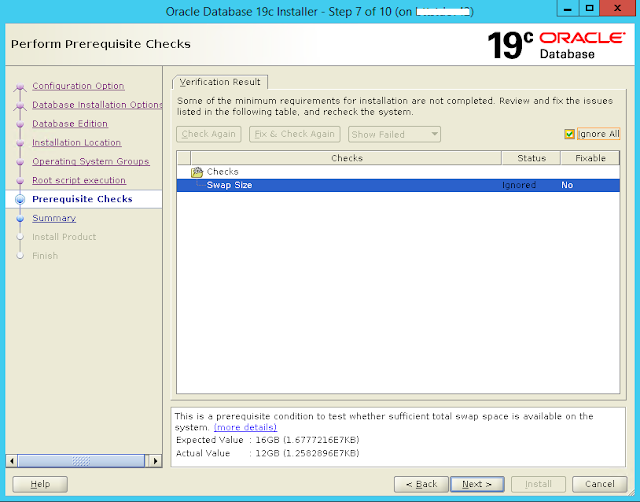Click the sidebar scroll left arrow
640x502 pixels.
[12, 461]
